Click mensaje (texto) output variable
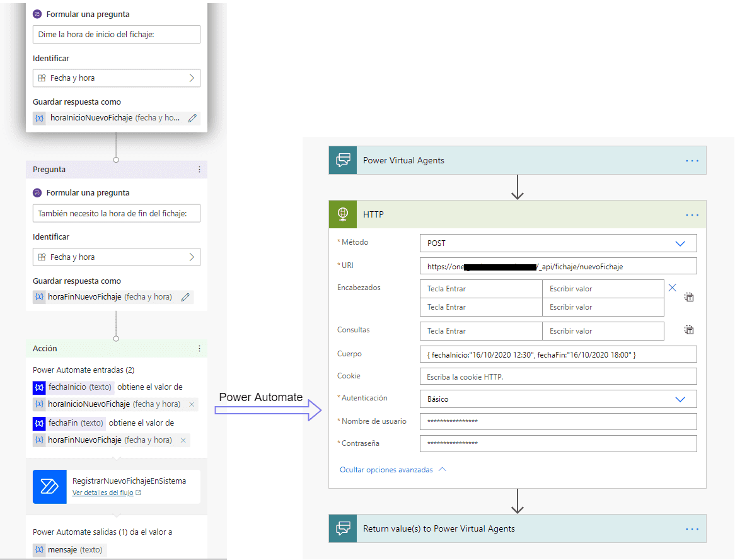 [x=70, y=550]
